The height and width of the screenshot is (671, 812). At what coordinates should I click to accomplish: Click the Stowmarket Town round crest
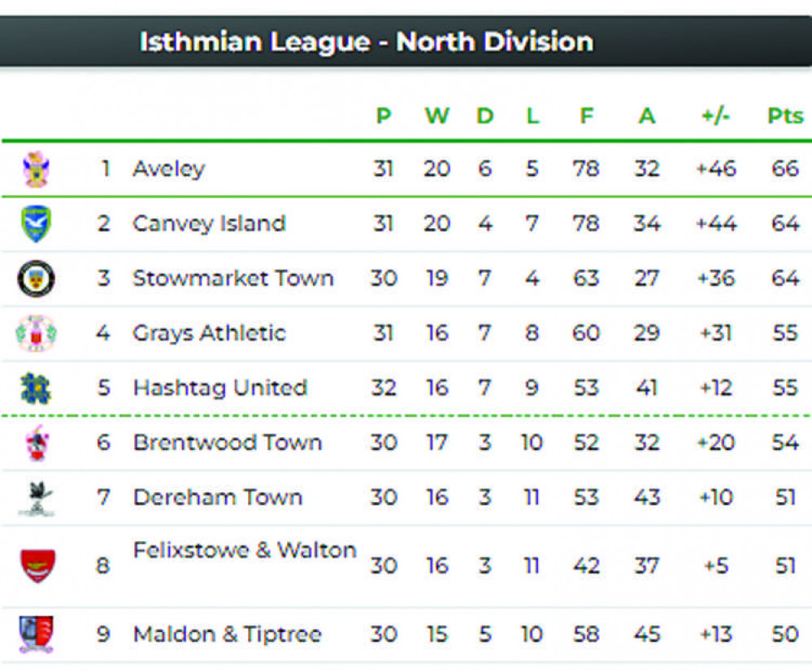click(36, 279)
